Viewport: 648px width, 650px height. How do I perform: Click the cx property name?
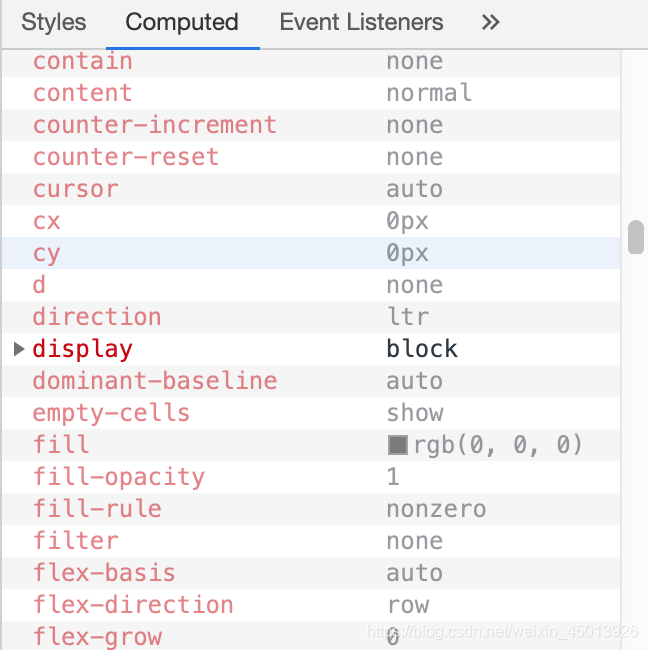47,221
